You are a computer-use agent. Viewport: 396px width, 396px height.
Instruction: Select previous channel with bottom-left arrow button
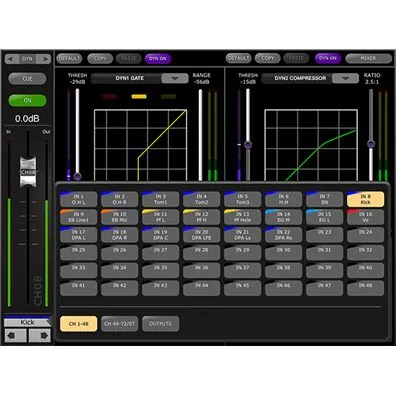[x=15, y=335]
